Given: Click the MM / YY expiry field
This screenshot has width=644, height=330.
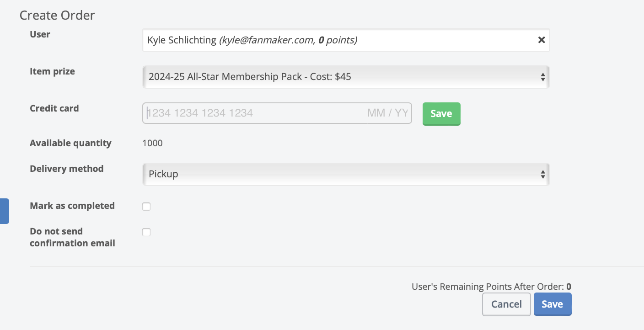Looking at the screenshot, I should [x=387, y=113].
